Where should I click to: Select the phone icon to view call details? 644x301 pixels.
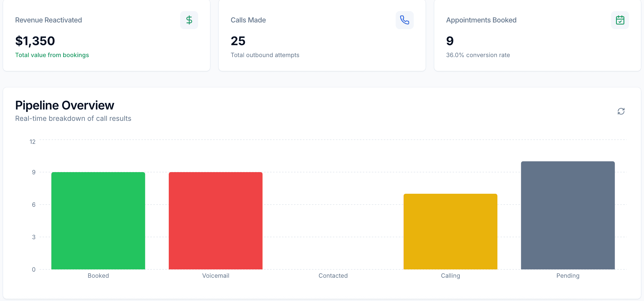point(405,20)
